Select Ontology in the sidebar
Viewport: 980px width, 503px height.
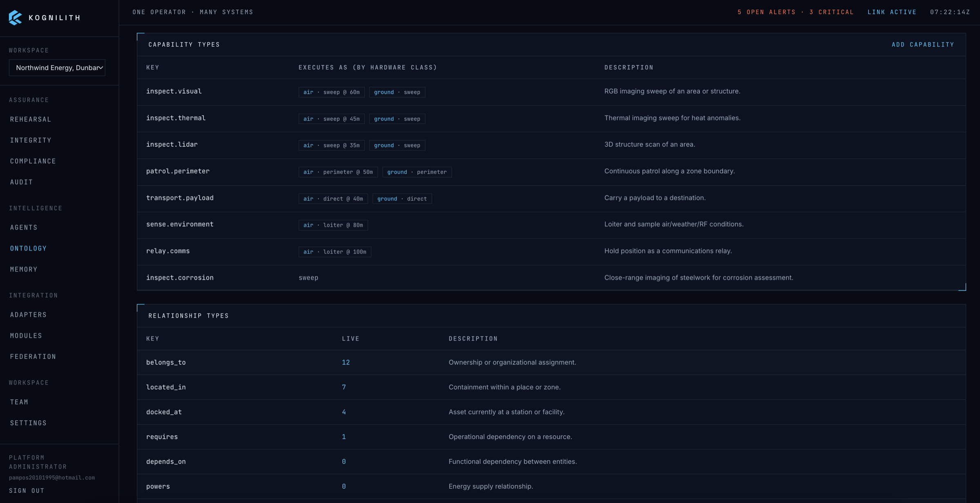[28, 248]
